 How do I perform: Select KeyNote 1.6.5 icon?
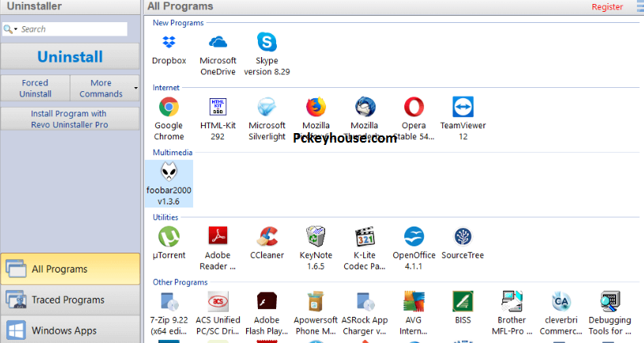pos(316,237)
